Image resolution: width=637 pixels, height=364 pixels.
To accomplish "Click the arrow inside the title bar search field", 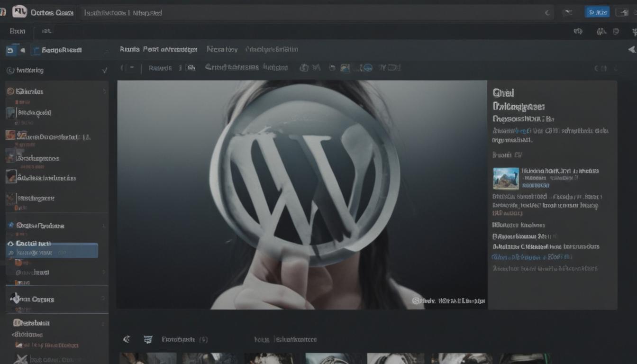I will pyautogui.click(x=547, y=13).
